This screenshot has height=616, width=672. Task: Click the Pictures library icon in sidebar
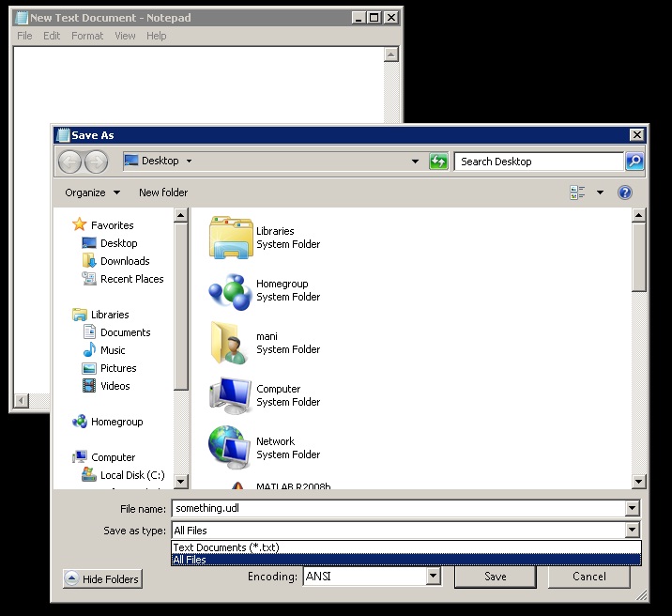point(89,368)
